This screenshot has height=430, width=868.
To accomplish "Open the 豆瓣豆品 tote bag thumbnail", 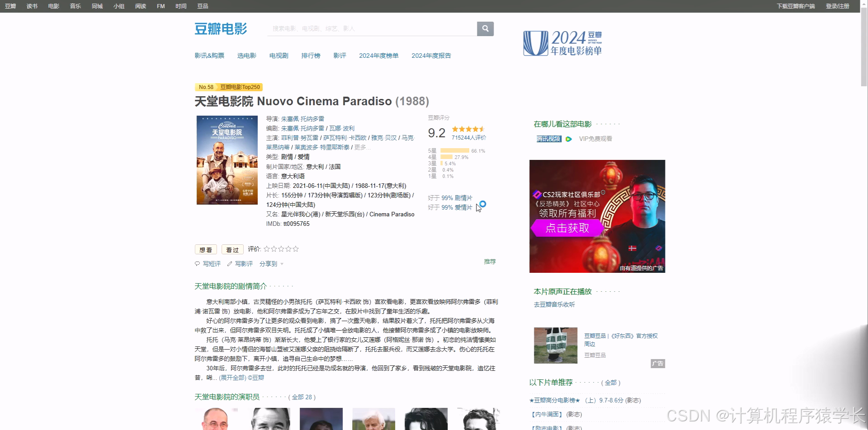I will 556,346.
